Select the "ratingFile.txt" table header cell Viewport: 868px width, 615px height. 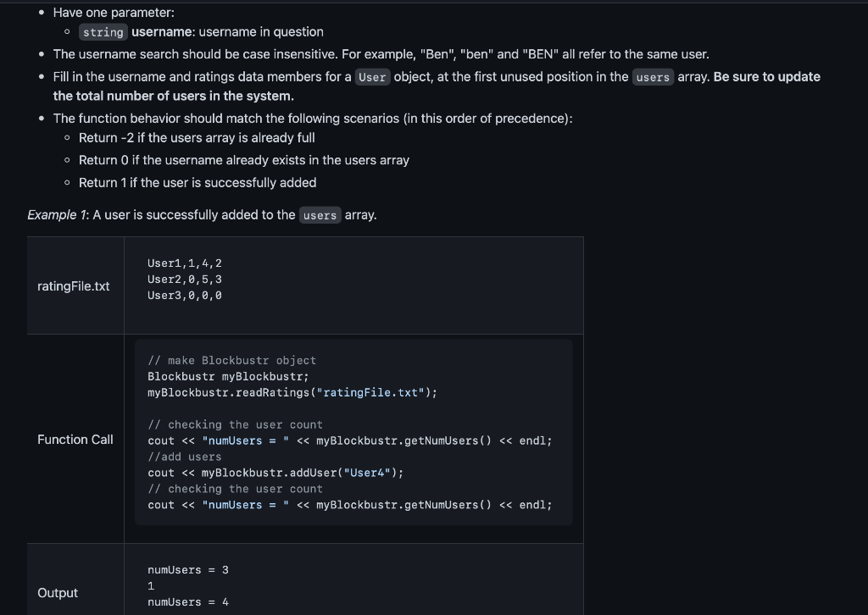click(74, 286)
